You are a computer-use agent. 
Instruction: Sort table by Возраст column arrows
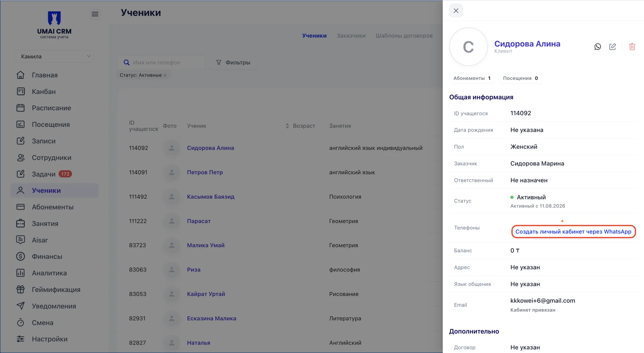287,126
